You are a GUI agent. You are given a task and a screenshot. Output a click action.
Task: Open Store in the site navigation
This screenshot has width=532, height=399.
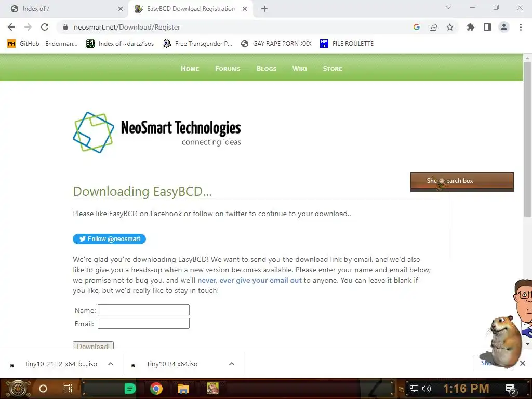point(332,69)
